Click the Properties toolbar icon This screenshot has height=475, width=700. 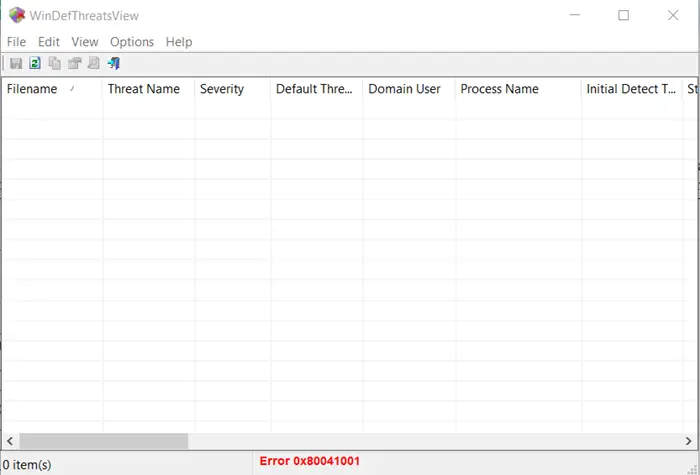click(74, 63)
